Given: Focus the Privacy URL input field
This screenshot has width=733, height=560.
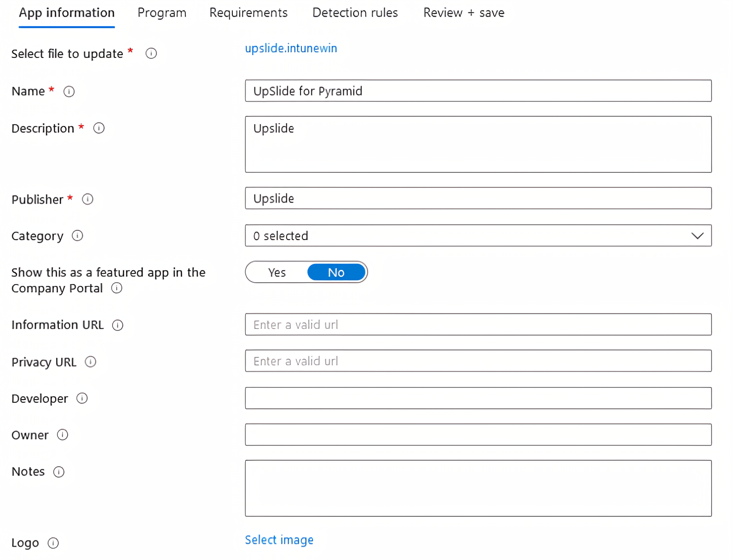Looking at the screenshot, I should pos(478,361).
